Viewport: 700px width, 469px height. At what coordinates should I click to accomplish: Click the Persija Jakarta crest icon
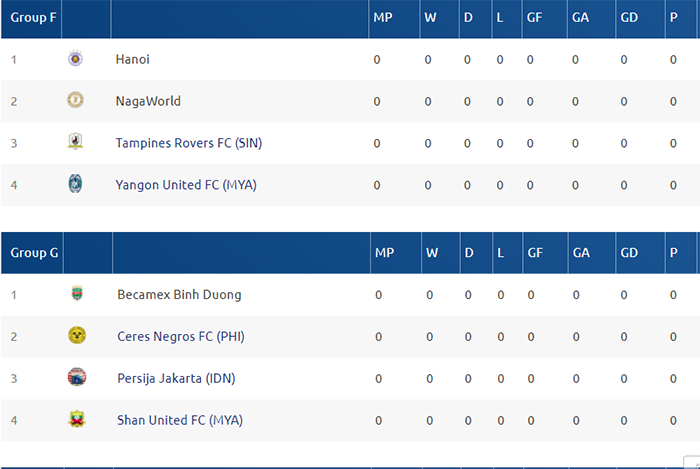tap(77, 378)
